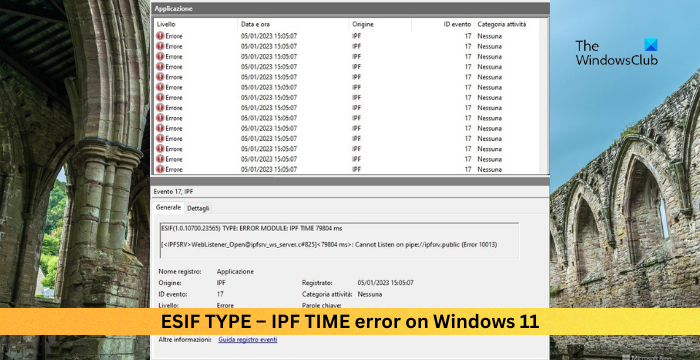Open the Dettagli tab
Viewport: 700px width, 360px height.
(x=198, y=209)
